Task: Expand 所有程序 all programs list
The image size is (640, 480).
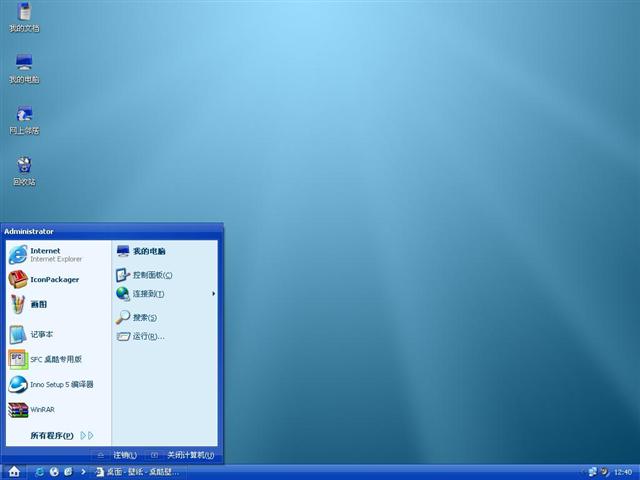Action: 61,436
